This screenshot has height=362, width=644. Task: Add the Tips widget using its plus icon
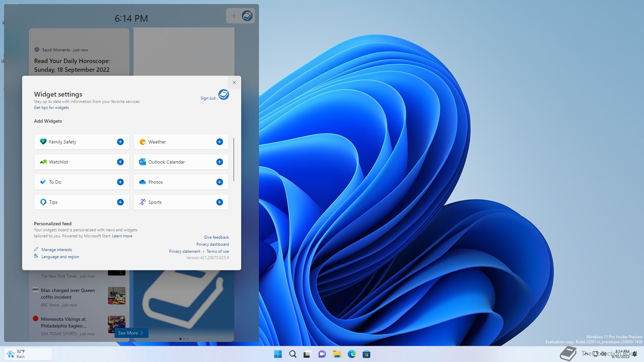tap(120, 202)
